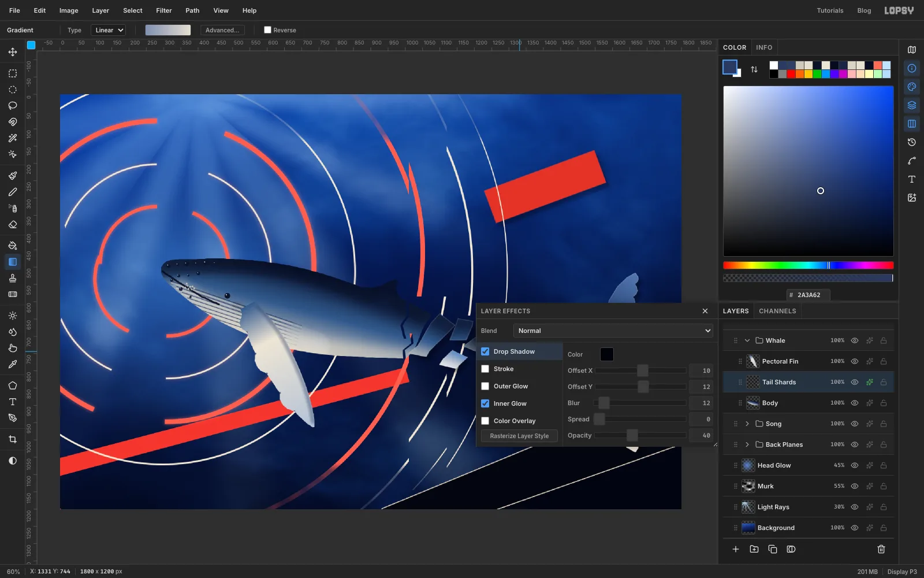Viewport: 924px width, 578px height.
Task: Swap foreground and background colors
Action: [x=754, y=69]
